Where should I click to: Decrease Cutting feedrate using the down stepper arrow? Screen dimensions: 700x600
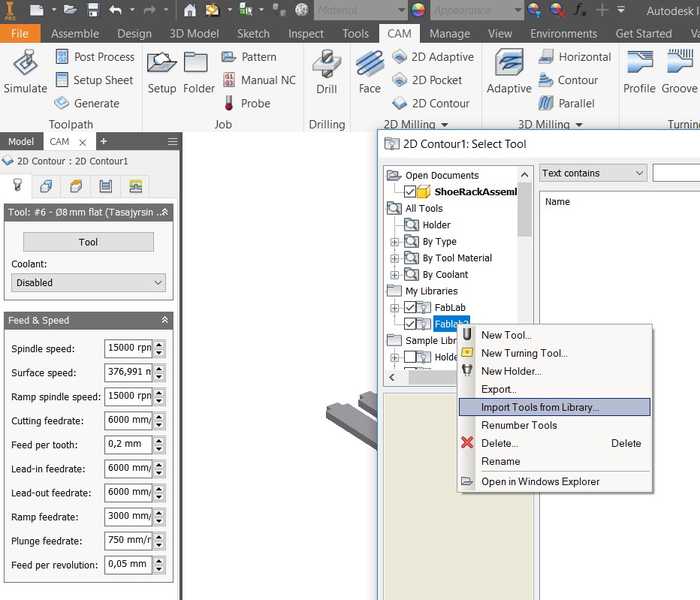click(159, 425)
